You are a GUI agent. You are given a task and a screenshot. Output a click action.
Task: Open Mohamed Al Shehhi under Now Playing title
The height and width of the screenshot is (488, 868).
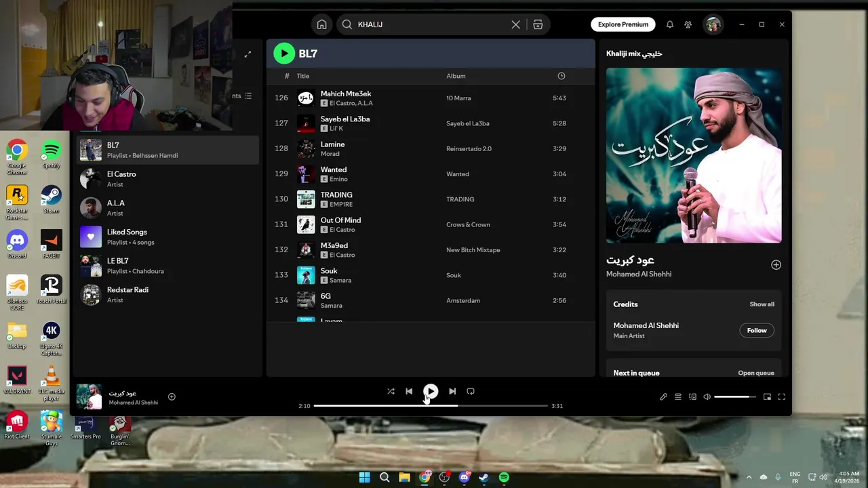pyautogui.click(x=639, y=274)
